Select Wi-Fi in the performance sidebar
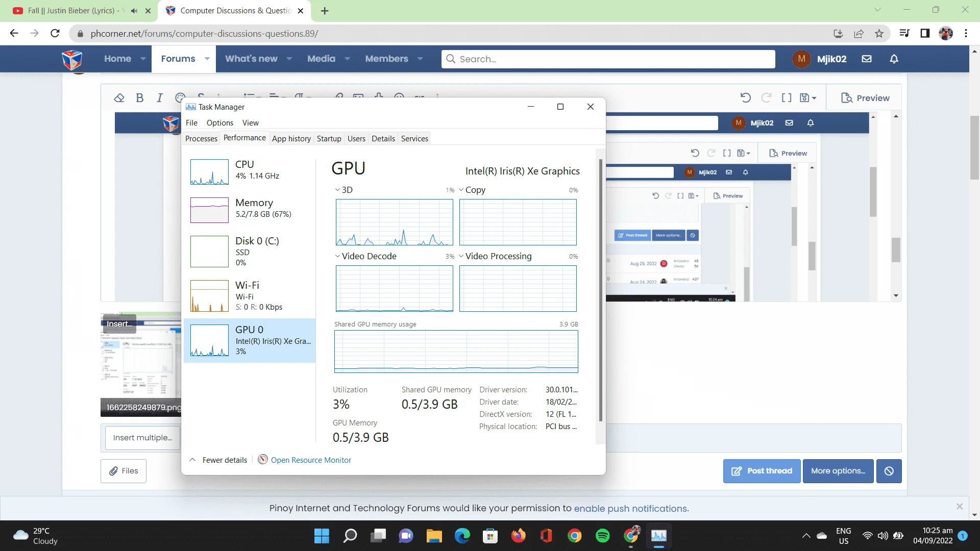 coord(250,296)
